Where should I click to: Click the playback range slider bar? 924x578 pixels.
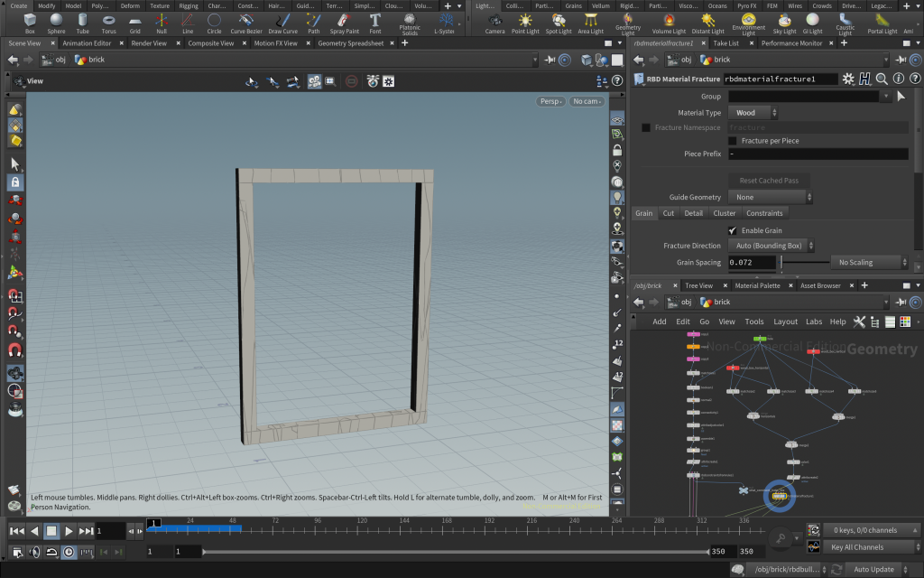point(455,552)
